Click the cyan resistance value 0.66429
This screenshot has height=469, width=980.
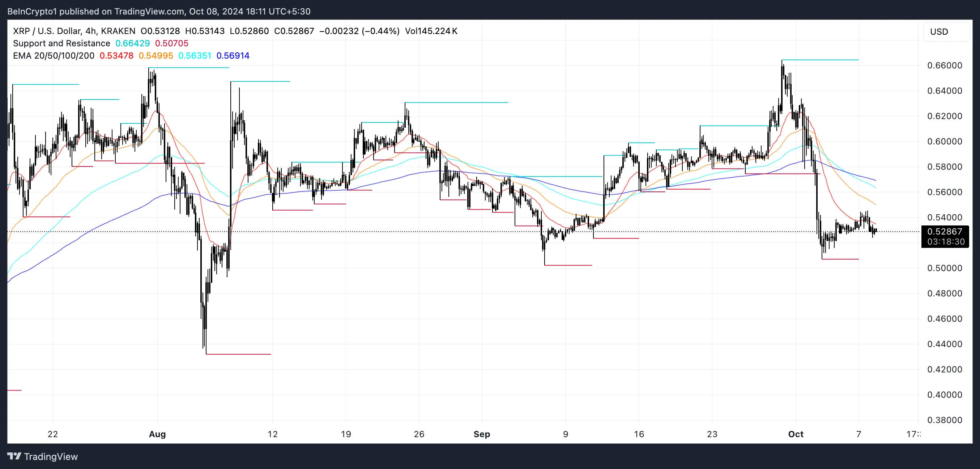pyautogui.click(x=132, y=43)
